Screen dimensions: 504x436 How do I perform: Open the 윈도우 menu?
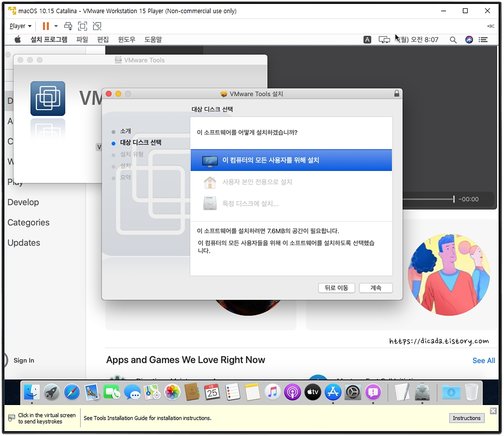127,39
